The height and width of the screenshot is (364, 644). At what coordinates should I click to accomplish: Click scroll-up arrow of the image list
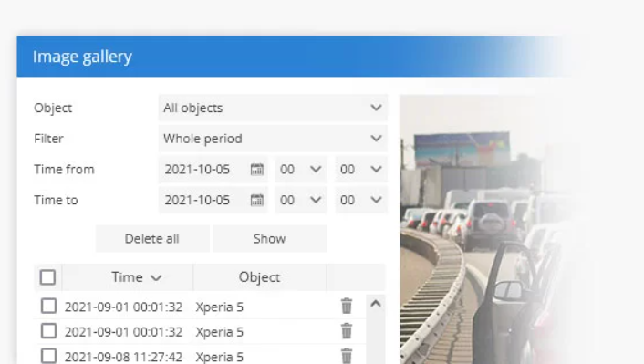coord(376,304)
